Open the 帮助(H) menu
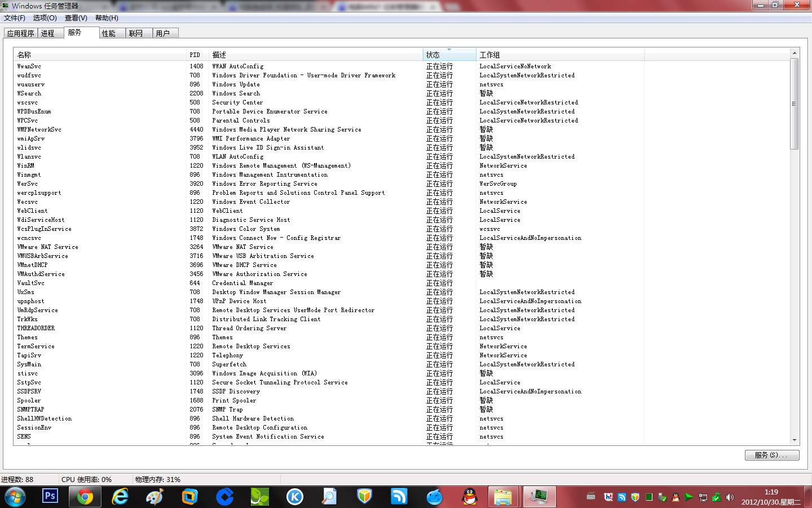Screen dimensions: 812x508 click(x=107, y=18)
